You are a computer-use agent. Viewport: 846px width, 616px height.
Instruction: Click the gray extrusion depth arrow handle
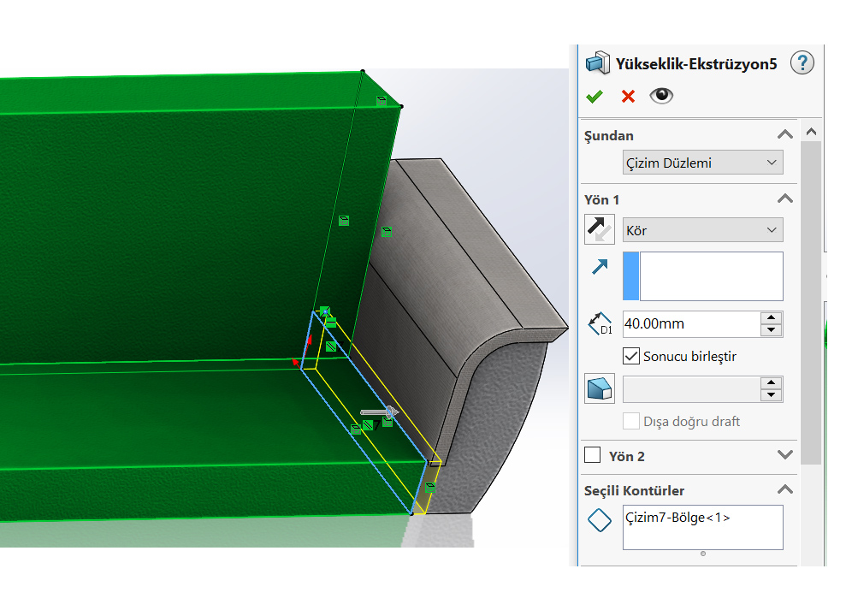pyautogui.click(x=379, y=412)
